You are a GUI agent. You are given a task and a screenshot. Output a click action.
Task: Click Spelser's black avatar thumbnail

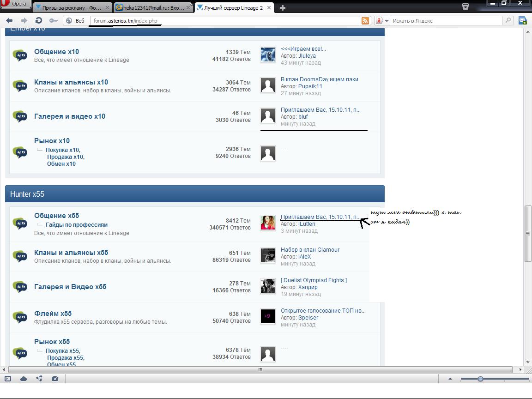tap(268, 316)
